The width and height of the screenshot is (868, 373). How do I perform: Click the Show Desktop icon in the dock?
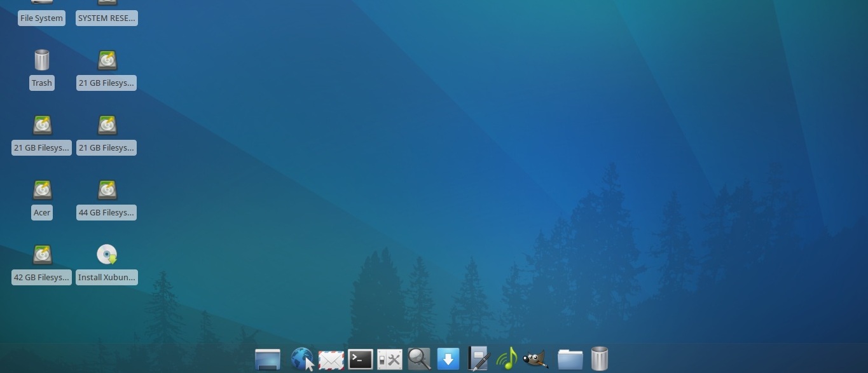point(267,359)
